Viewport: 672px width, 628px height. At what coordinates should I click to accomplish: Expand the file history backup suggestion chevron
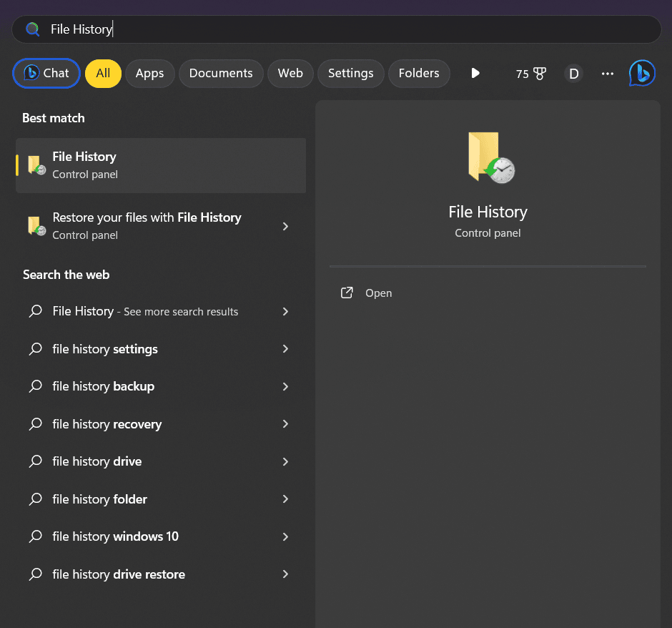(285, 386)
